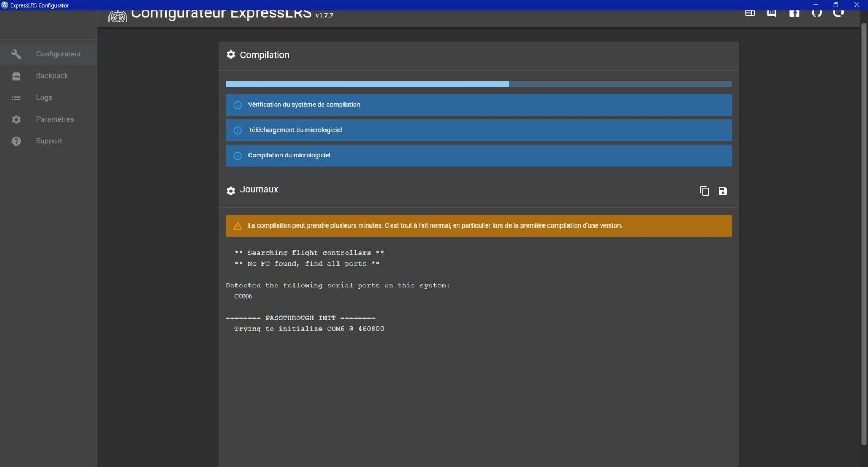Select the 'Compilation du micrologiciel' step
Screen dimensions: 868x467
[x=478, y=155]
